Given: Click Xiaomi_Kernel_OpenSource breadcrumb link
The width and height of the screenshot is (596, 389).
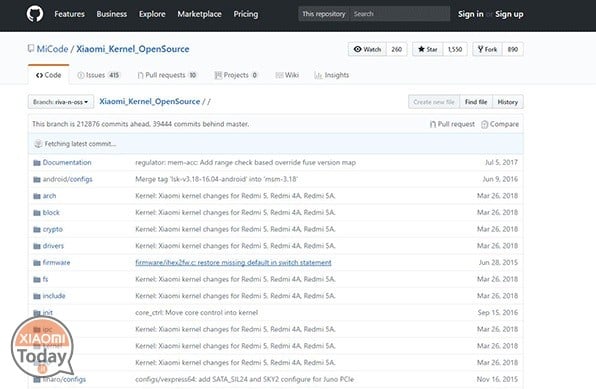Looking at the screenshot, I should pos(150,102).
